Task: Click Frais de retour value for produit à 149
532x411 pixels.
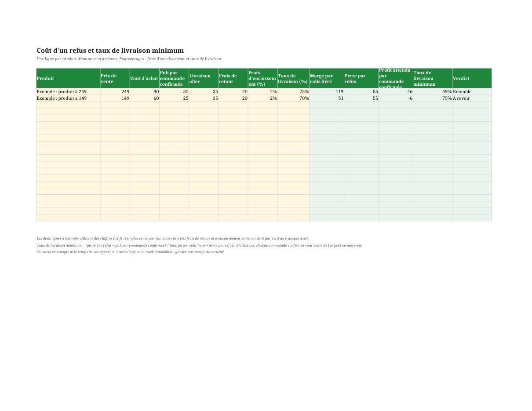Action: click(x=233, y=98)
